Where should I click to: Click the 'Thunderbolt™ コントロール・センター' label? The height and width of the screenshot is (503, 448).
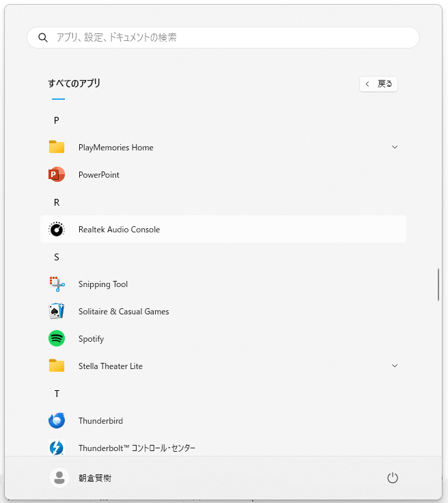[137, 448]
